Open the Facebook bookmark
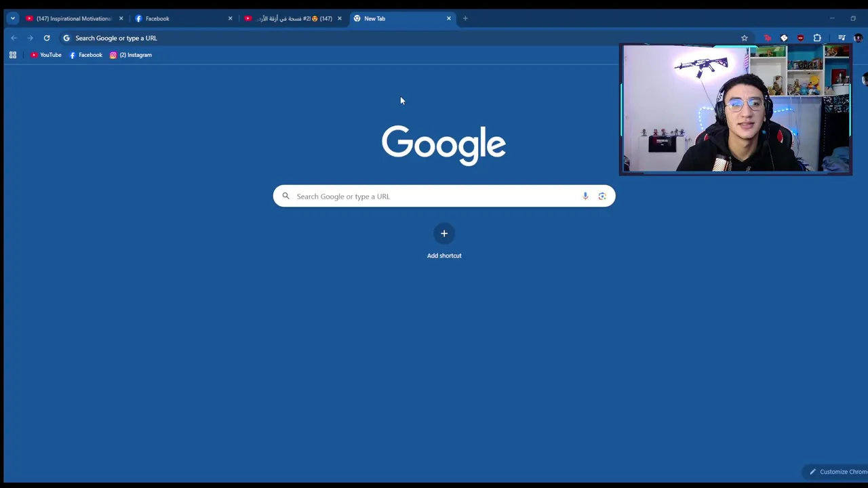 point(86,55)
